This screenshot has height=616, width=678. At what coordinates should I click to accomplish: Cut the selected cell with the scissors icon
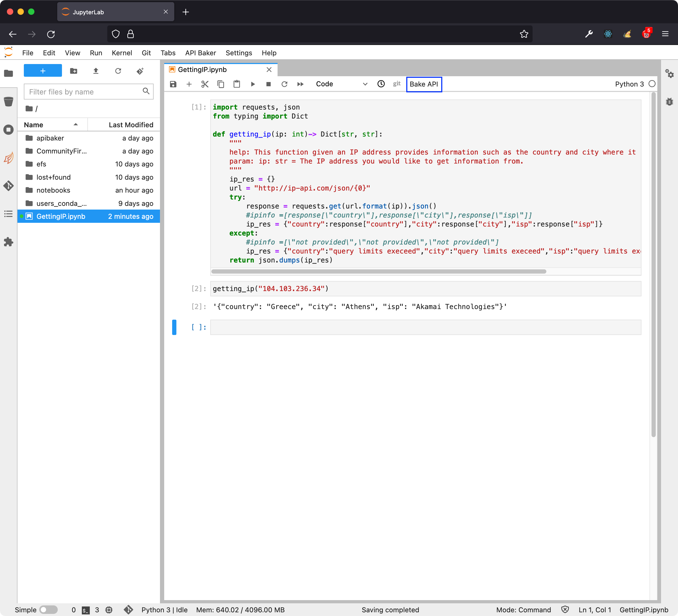[x=205, y=84]
